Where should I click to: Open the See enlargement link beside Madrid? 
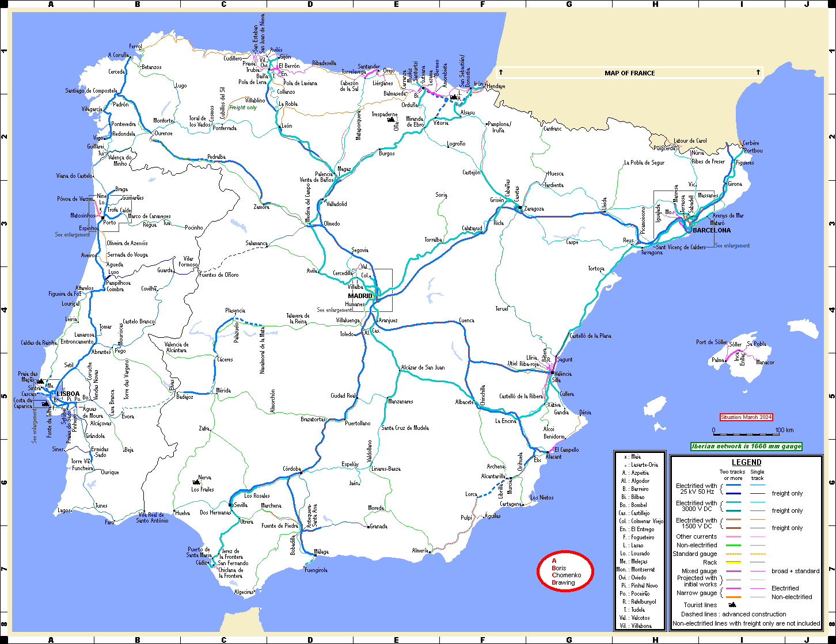pos(335,310)
